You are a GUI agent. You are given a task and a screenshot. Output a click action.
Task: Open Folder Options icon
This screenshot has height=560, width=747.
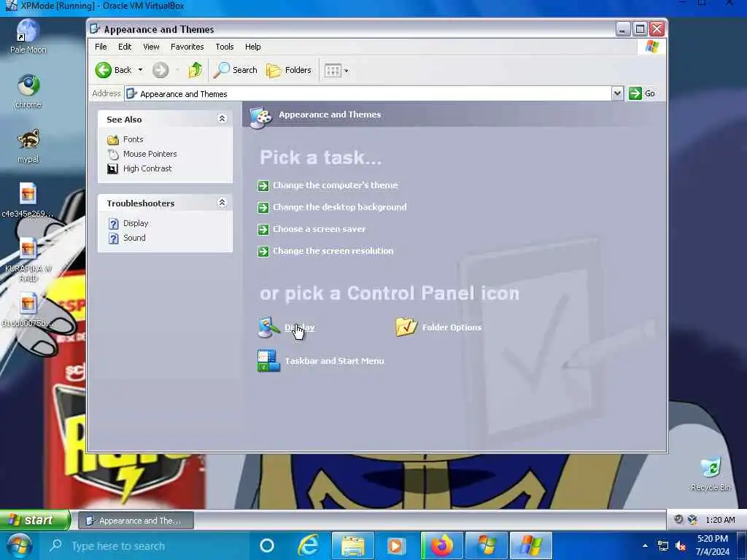click(x=406, y=327)
